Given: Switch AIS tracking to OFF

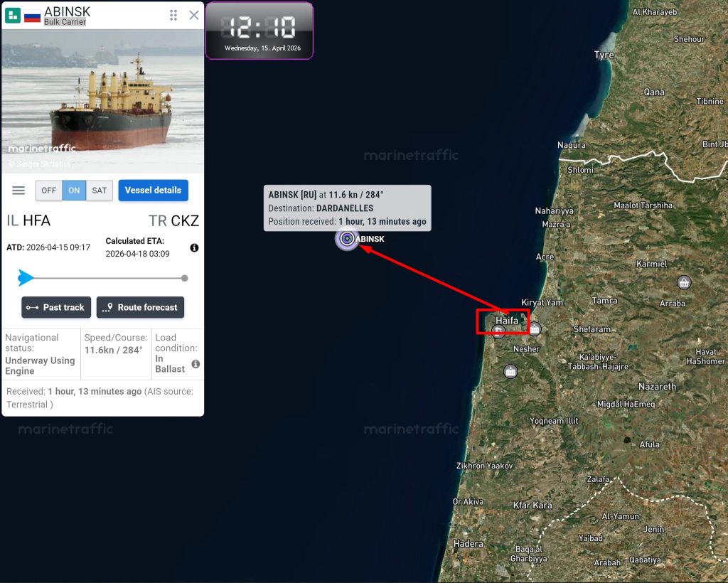Looking at the screenshot, I should pyautogui.click(x=49, y=191).
